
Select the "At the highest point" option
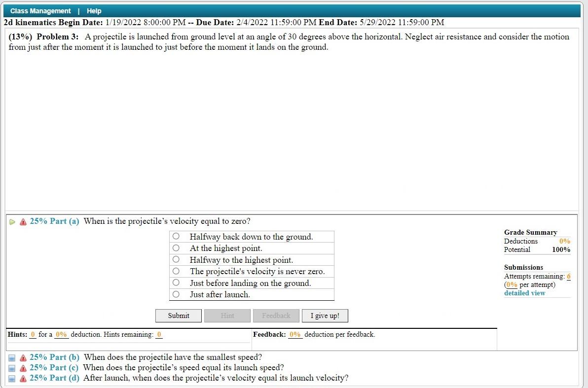(x=176, y=248)
